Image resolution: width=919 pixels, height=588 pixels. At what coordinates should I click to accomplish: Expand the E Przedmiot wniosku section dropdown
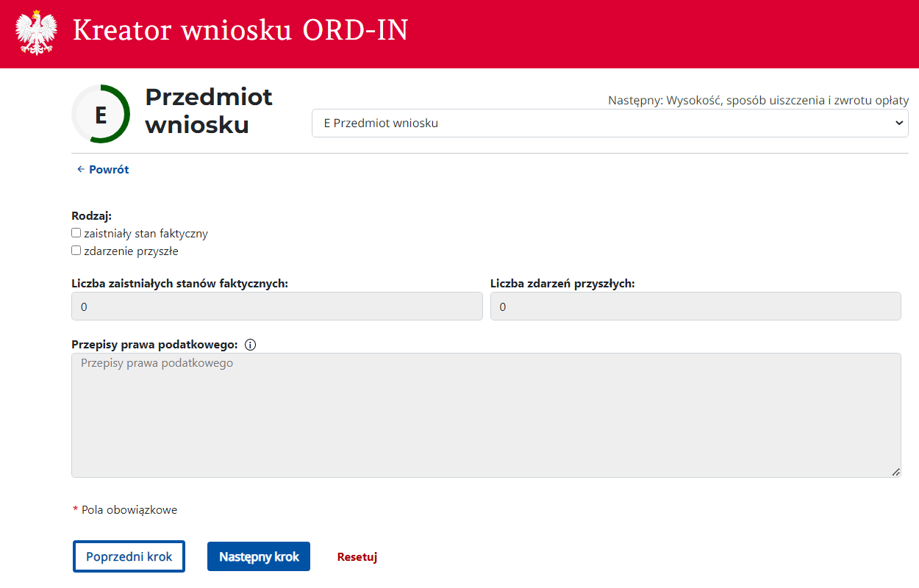609,123
